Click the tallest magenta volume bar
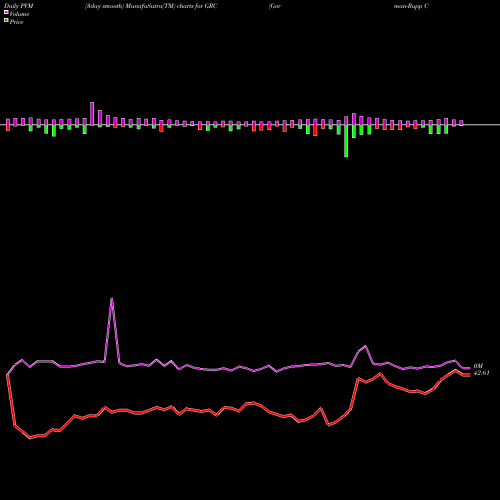This screenshot has width=500, height=500. point(92,113)
